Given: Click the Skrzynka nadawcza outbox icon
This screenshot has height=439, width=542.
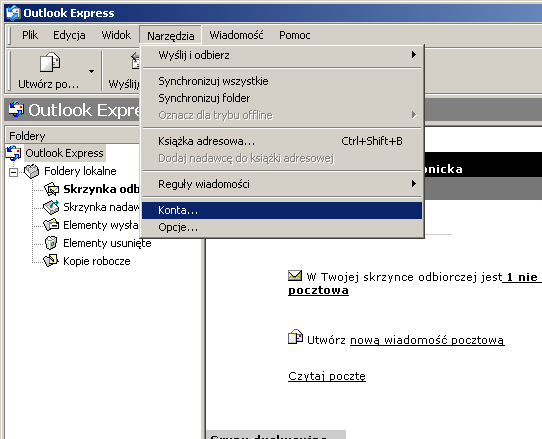Looking at the screenshot, I should pyautogui.click(x=51, y=207).
